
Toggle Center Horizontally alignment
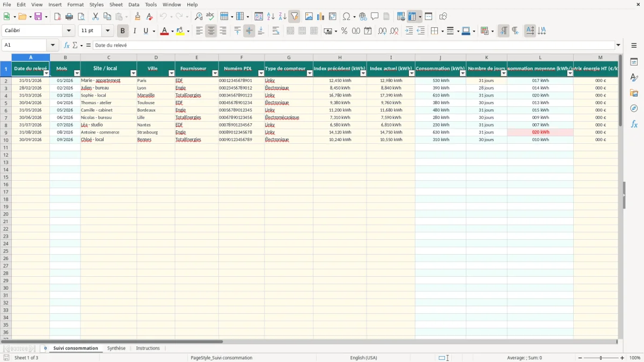click(211, 31)
